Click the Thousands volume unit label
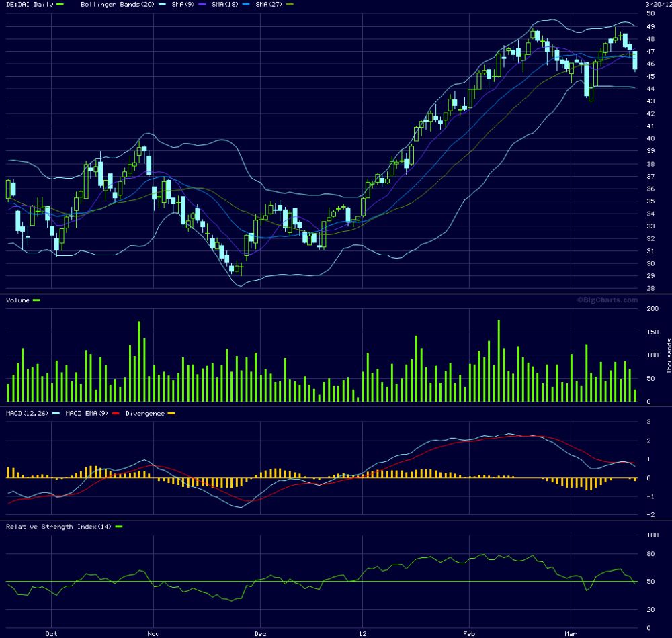 [x=669, y=356]
